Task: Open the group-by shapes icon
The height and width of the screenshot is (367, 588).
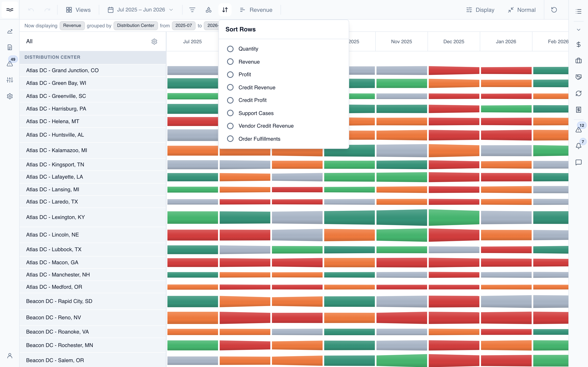Action: [208, 10]
